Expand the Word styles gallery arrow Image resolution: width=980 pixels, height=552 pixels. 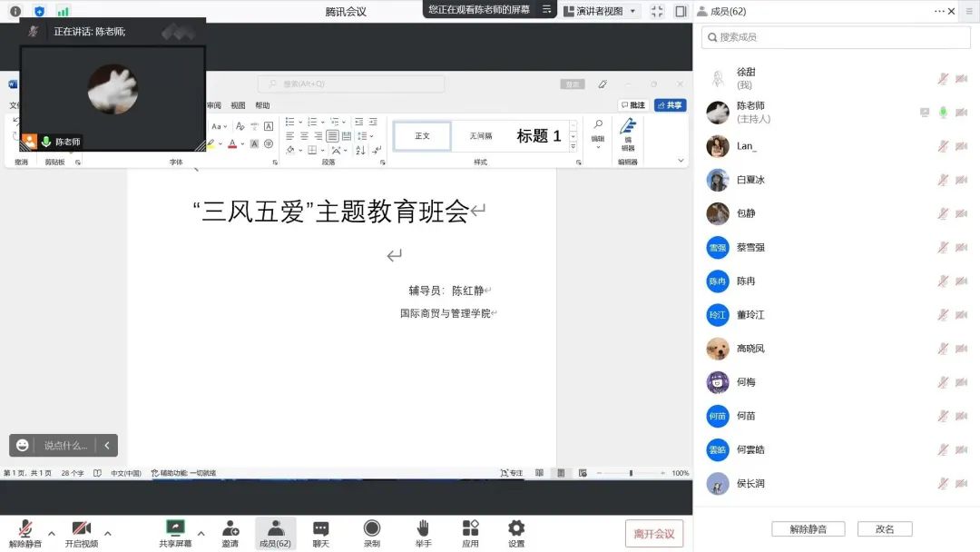coord(573,147)
